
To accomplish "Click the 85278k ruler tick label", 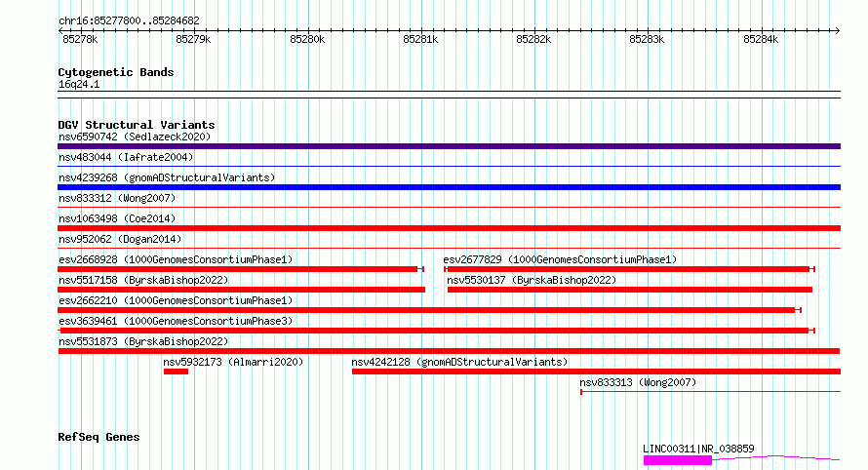I will pos(80,39).
